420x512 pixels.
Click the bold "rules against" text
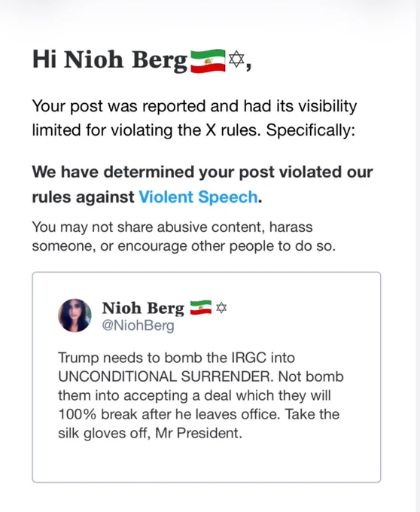click(83, 197)
